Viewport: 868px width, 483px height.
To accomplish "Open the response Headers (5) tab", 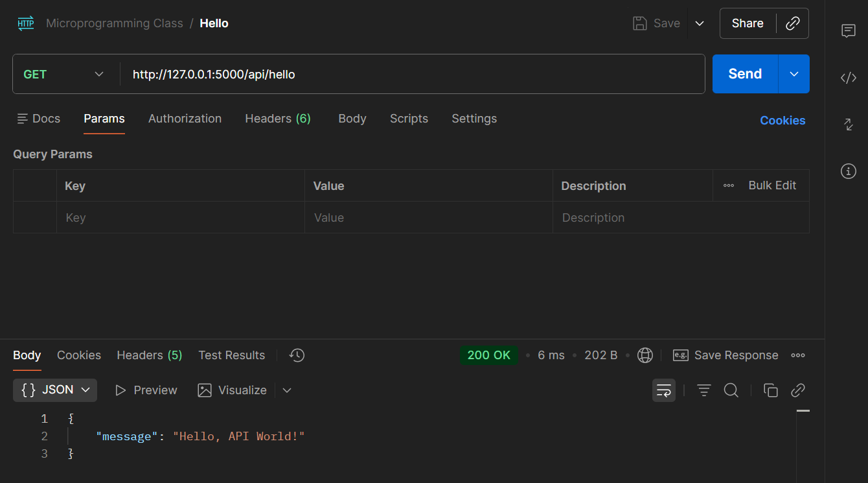I will (149, 355).
